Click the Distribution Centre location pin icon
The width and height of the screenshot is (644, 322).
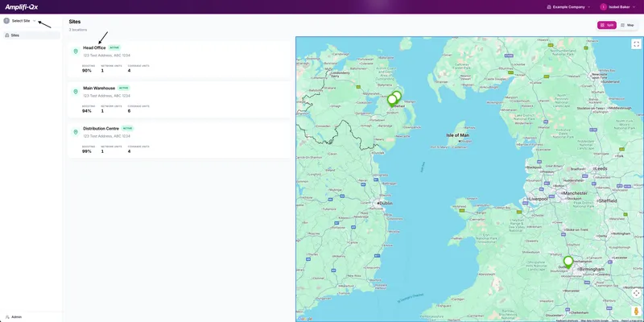point(76,132)
